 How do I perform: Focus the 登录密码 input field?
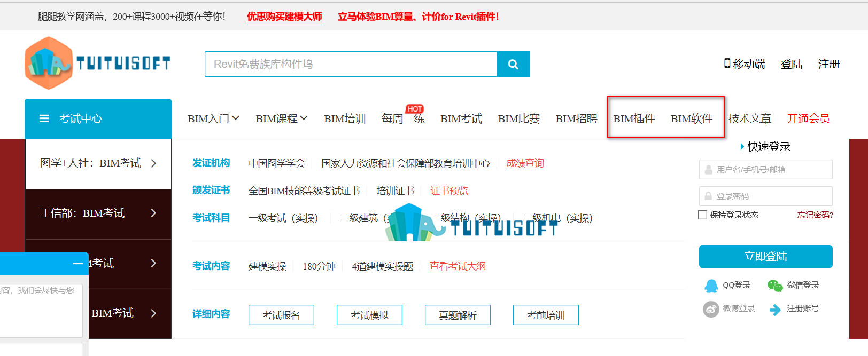[765, 196]
